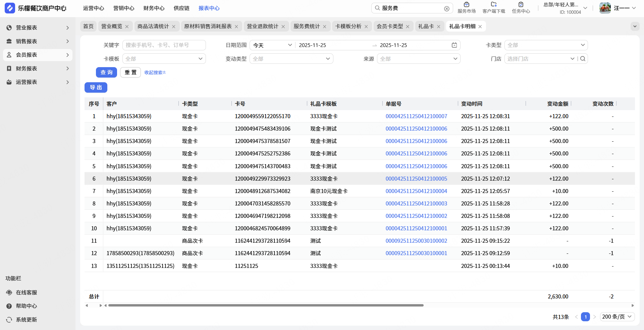Click the calendar icon in date range
Screen dimensions: 644x330
click(x=454, y=45)
